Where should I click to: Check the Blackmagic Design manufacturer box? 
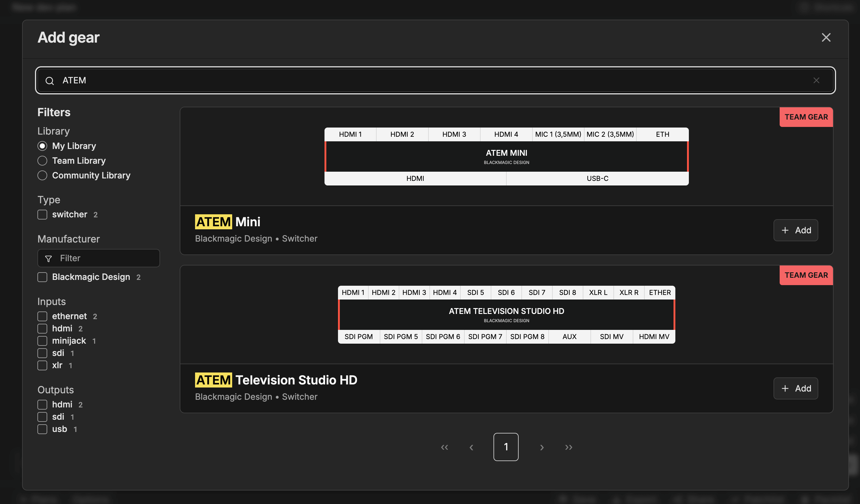[42, 277]
